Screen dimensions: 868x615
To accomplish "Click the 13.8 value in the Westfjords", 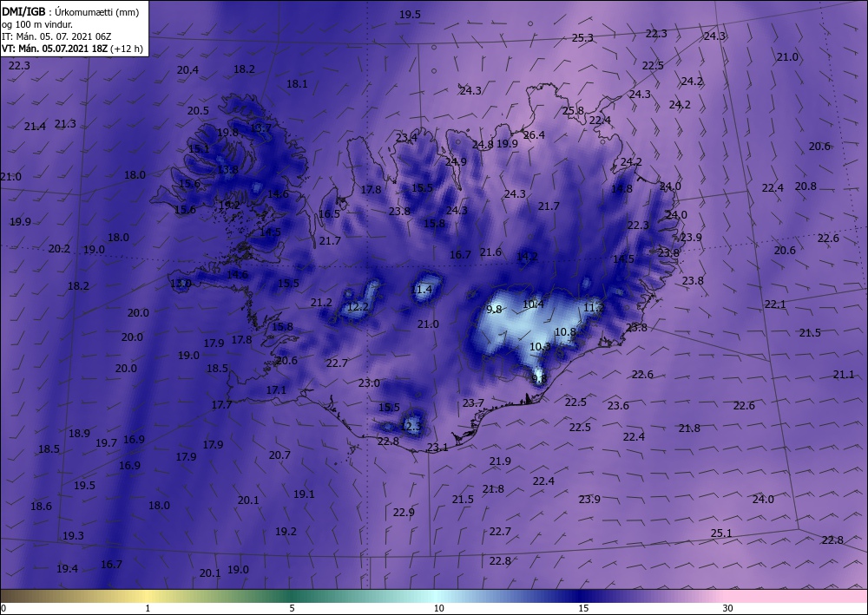I will pos(227,169).
